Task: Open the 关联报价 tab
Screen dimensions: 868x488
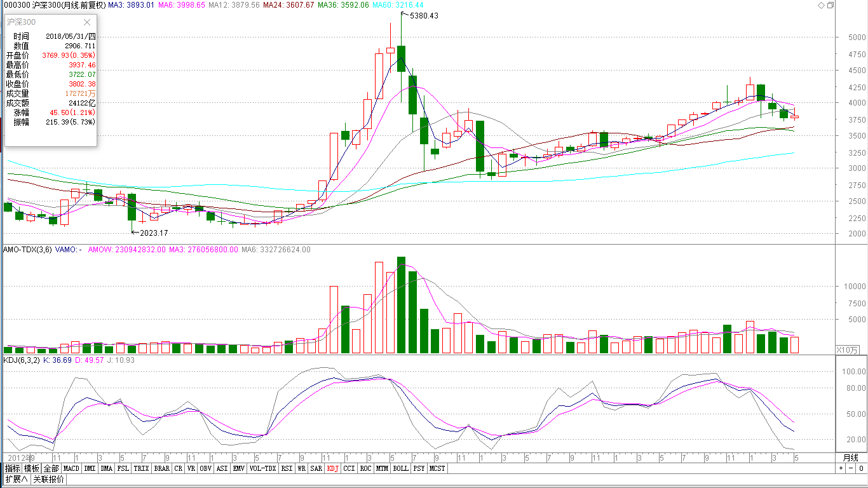Action: coord(48,479)
